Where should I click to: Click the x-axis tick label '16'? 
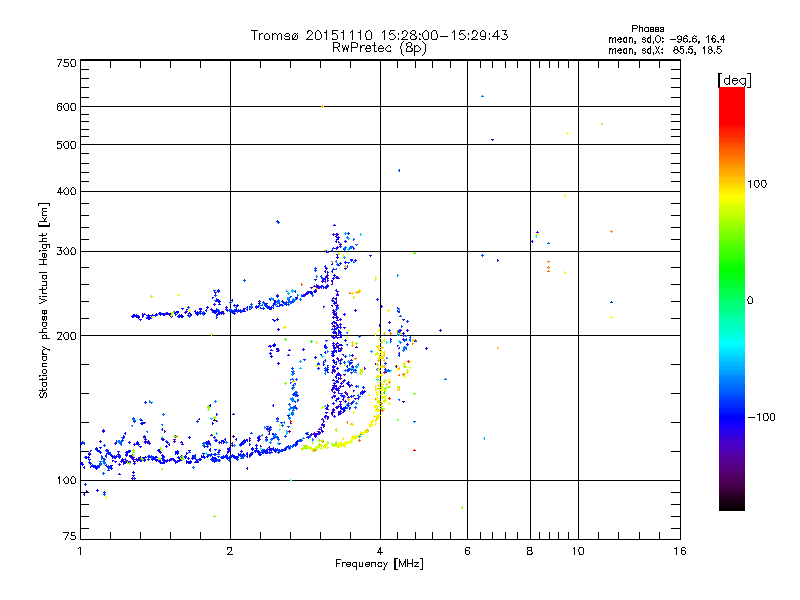point(680,551)
